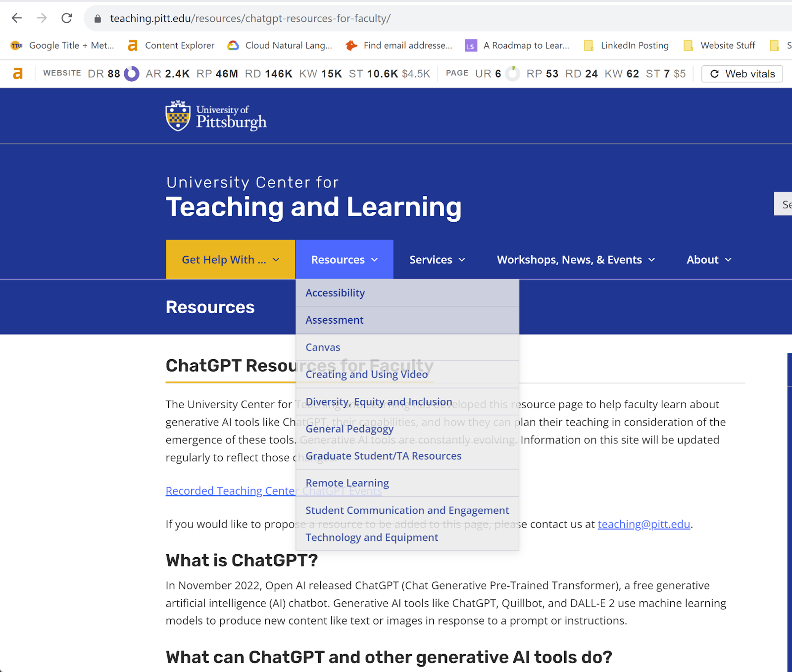Select Remote Learning menu item
Image resolution: width=792 pixels, height=672 pixels.
tap(407, 483)
